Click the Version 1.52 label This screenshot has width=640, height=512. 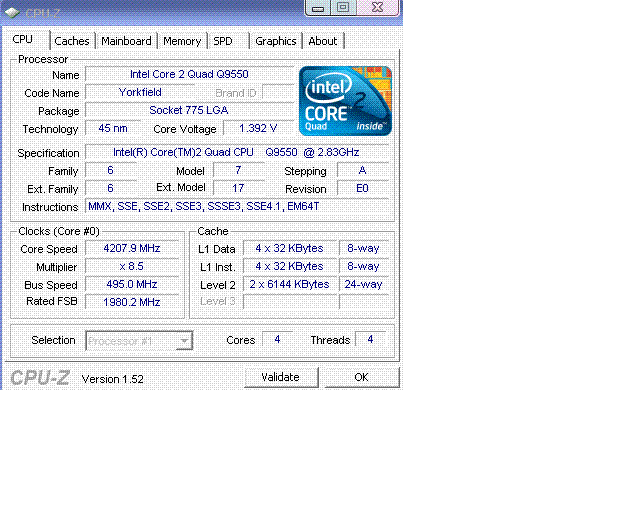[x=113, y=379]
